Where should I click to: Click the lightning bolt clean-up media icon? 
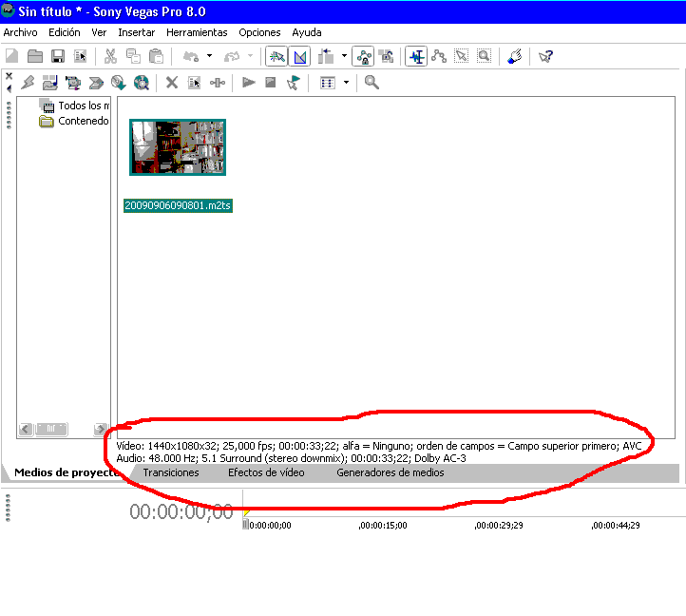coord(28,83)
